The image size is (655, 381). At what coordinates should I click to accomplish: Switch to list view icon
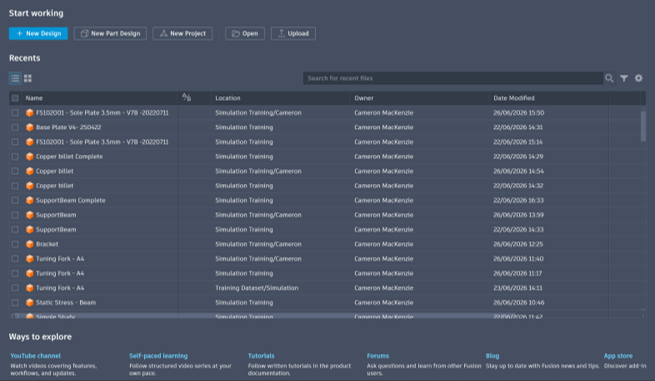pyautogui.click(x=15, y=78)
